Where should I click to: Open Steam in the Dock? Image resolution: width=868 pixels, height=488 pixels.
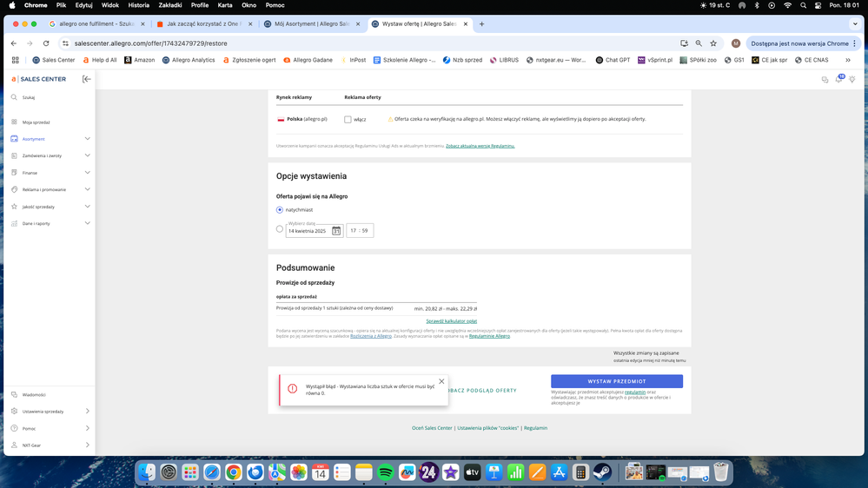tap(602, 472)
